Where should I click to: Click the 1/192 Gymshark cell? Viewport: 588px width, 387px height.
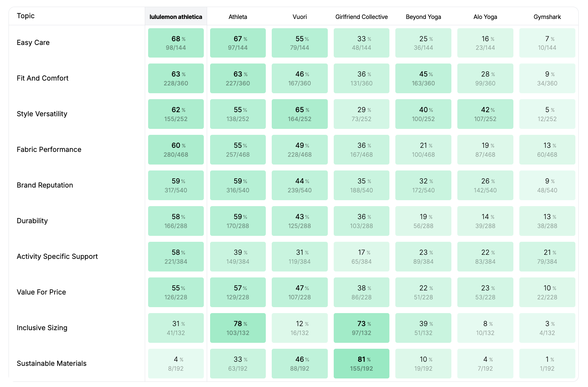[547, 364]
